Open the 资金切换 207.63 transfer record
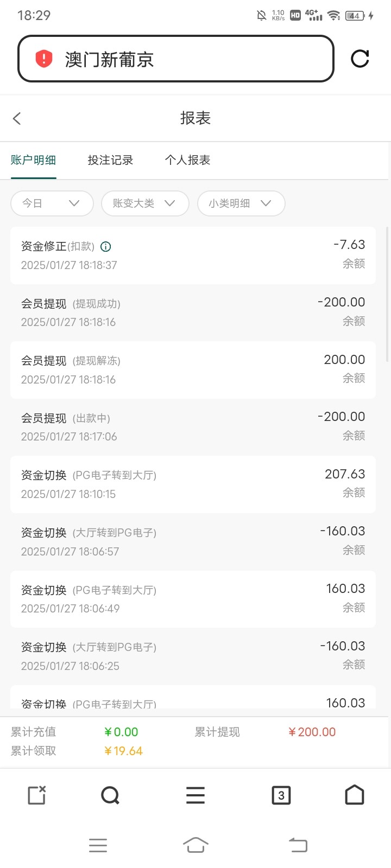The width and height of the screenshot is (391, 868). [x=193, y=484]
